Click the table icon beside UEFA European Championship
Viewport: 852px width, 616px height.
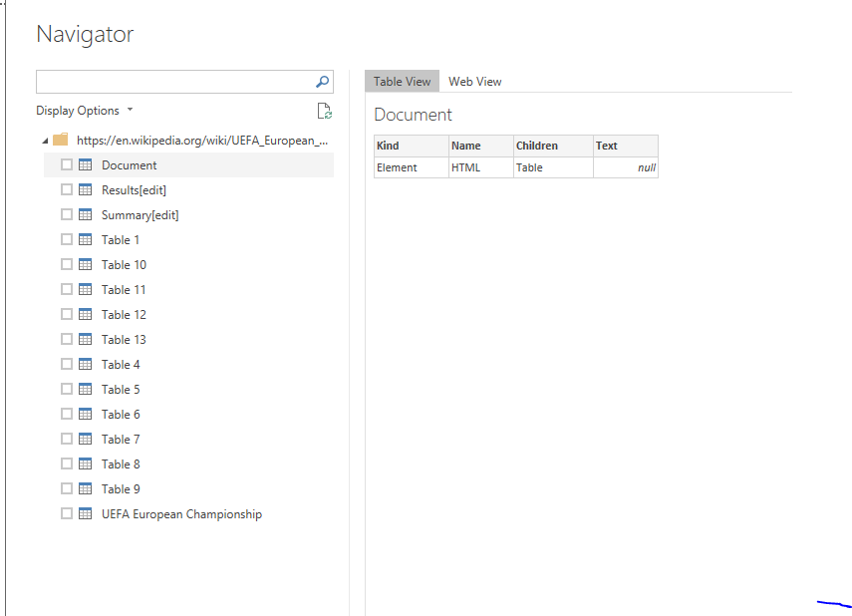pyautogui.click(x=86, y=513)
